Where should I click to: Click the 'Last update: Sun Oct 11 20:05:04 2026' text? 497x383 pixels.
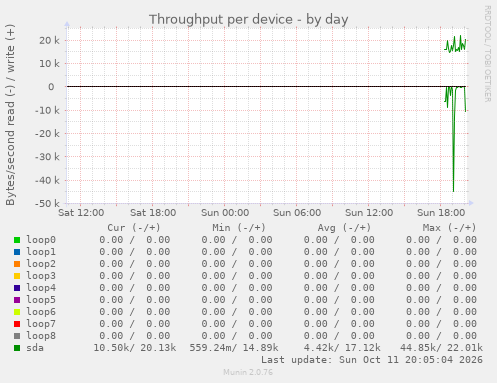(x=372, y=360)
